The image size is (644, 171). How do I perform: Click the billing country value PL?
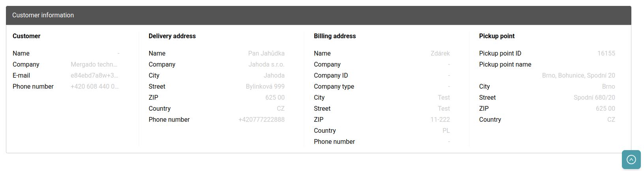click(446, 131)
